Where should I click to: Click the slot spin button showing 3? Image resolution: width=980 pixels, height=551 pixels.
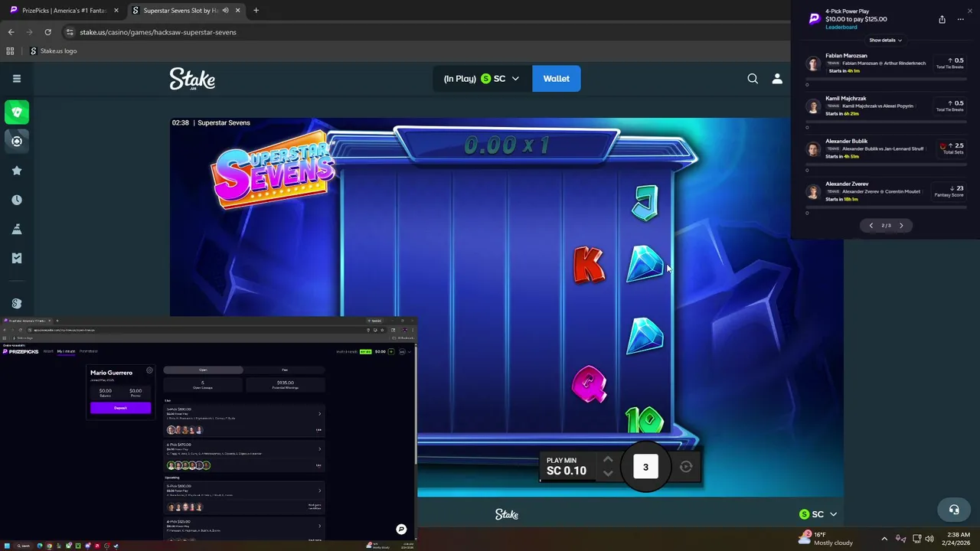(645, 467)
